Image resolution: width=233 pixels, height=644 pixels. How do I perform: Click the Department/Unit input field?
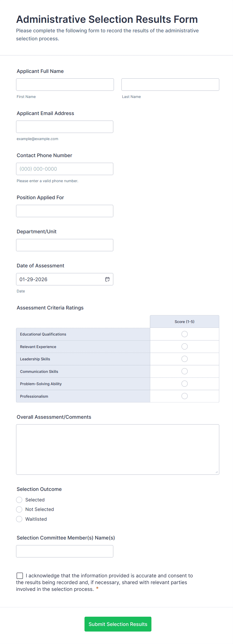pyautogui.click(x=65, y=245)
